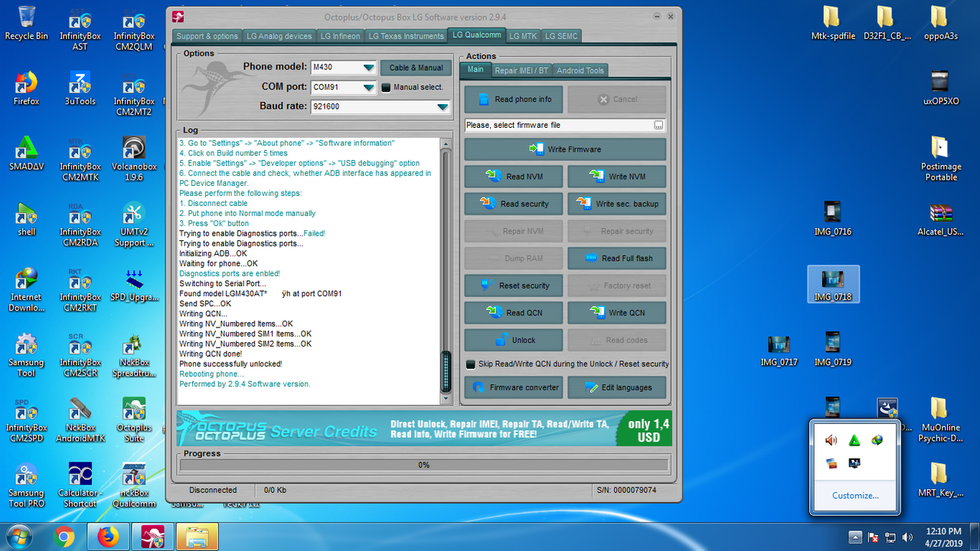Click the Action Center flag in system tray
The image size is (980, 551).
click(x=873, y=537)
